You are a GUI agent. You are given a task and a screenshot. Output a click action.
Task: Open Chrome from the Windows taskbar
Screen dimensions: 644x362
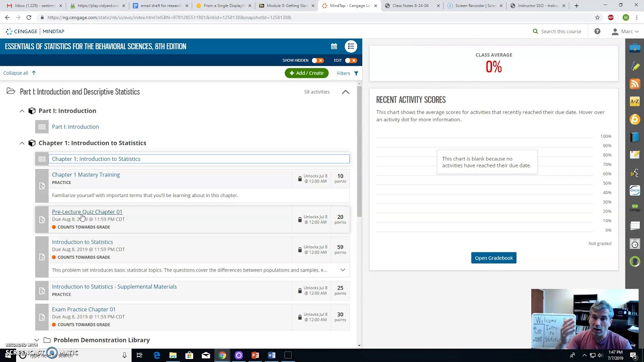(x=222, y=355)
